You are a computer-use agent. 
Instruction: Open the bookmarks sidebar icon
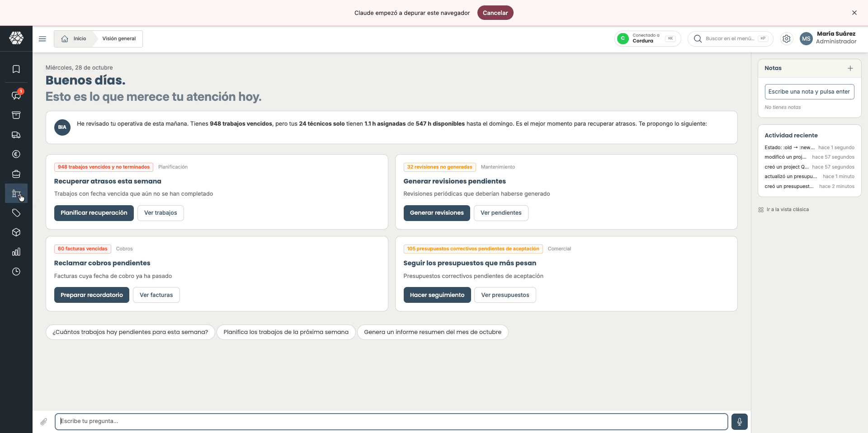16,69
